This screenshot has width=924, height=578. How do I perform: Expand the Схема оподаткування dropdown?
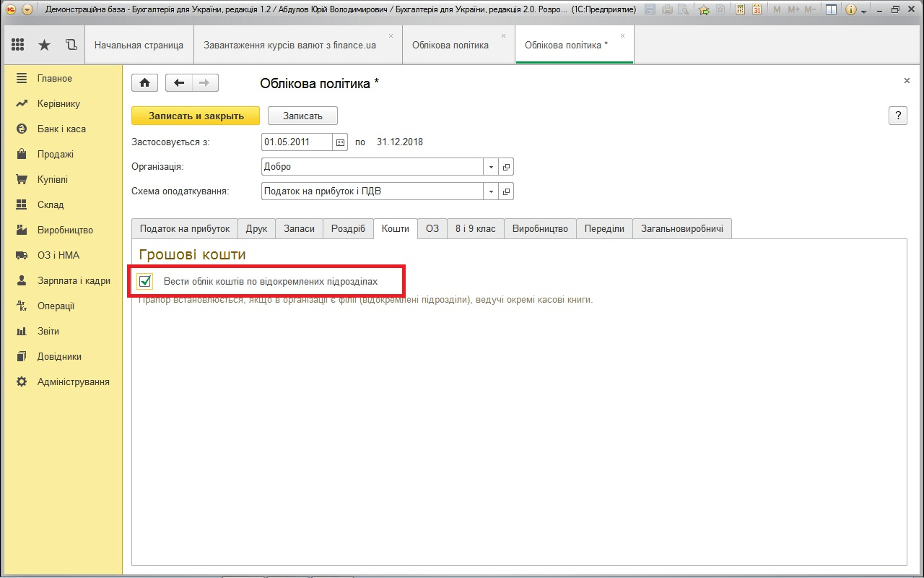tap(491, 191)
